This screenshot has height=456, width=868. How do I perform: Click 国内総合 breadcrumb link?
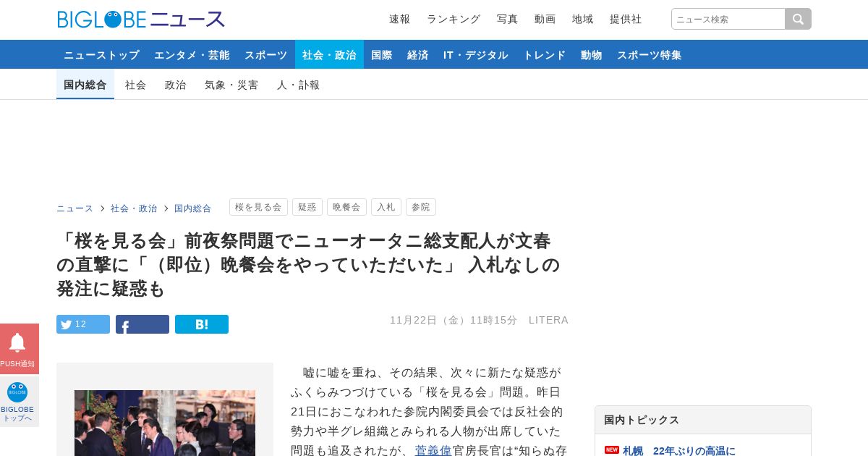(193, 208)
